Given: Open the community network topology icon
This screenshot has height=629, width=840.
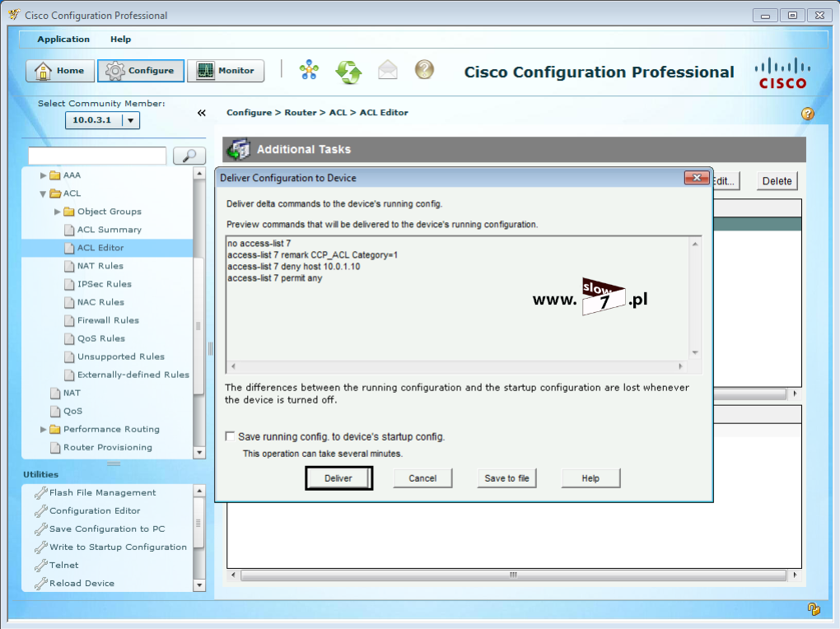Looking at the screenshot, I should (x=309, y=70).
